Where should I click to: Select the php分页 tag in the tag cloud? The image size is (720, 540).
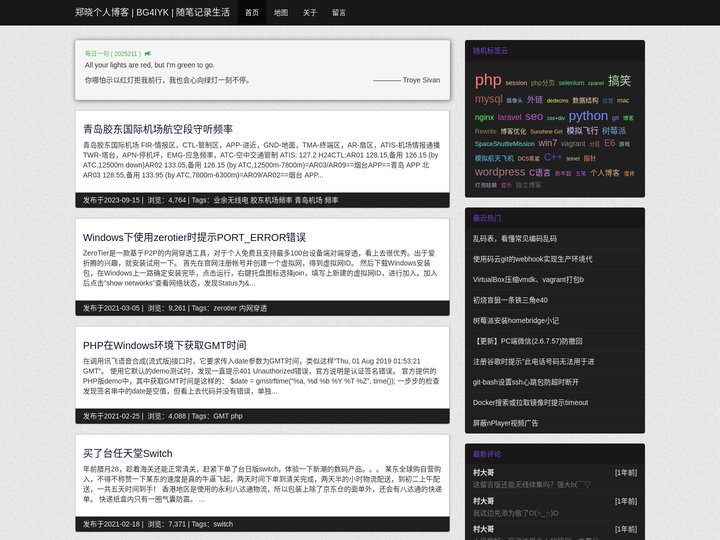click(x=543, y=83)
